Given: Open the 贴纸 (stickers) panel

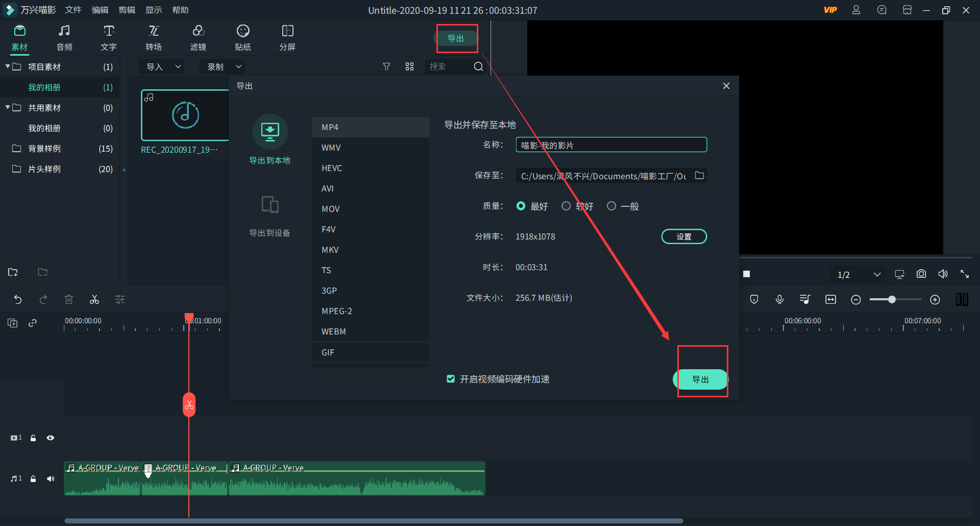Looking at the screenshot, I should click(242, 37).
